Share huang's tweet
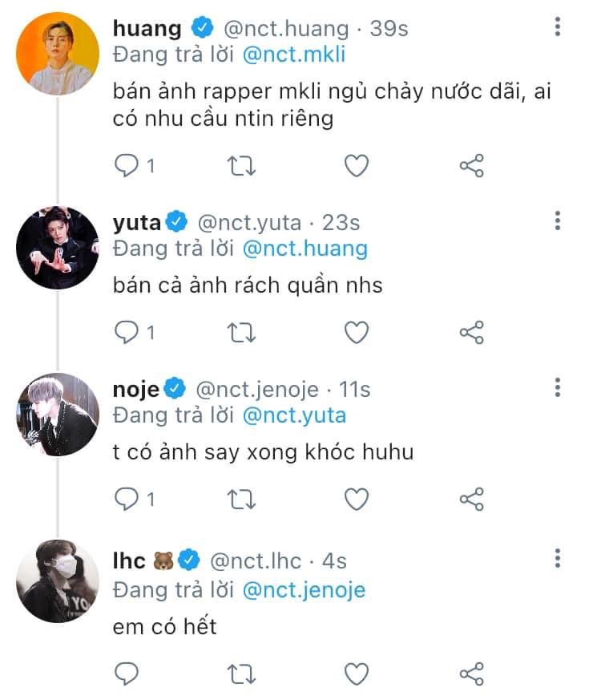The height and width of the screenshot is (700, 601). pos(471,166)
